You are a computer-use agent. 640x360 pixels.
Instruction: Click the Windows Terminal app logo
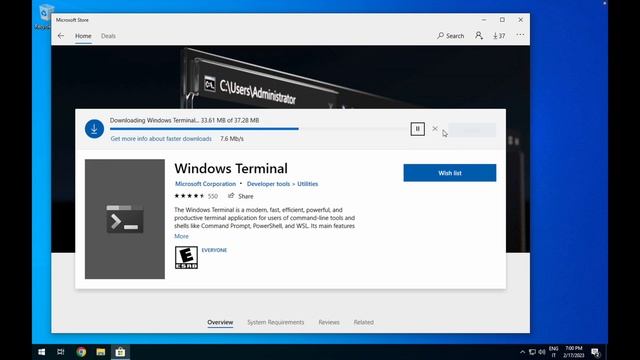(x=125, y=219)
